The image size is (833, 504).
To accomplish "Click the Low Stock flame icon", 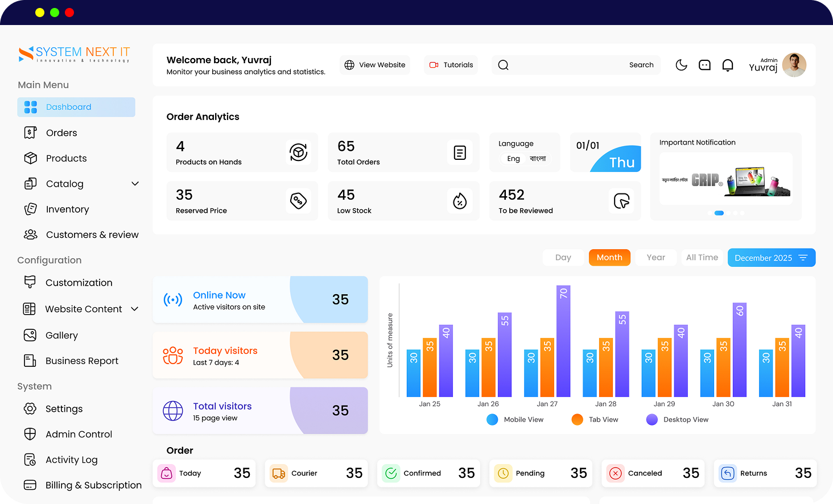I will pyautogui.click(x=460, y=200).
